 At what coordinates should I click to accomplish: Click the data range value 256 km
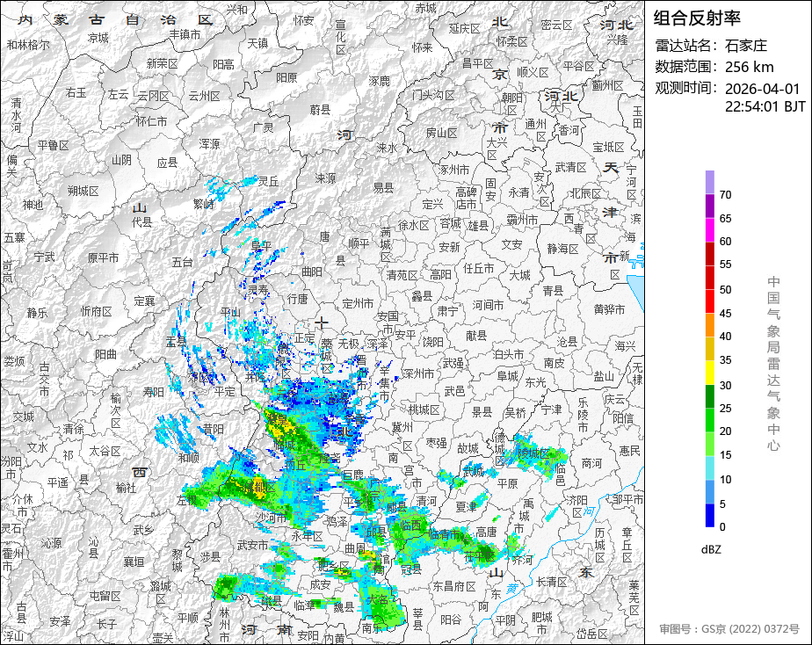click(x=750, y=68)
